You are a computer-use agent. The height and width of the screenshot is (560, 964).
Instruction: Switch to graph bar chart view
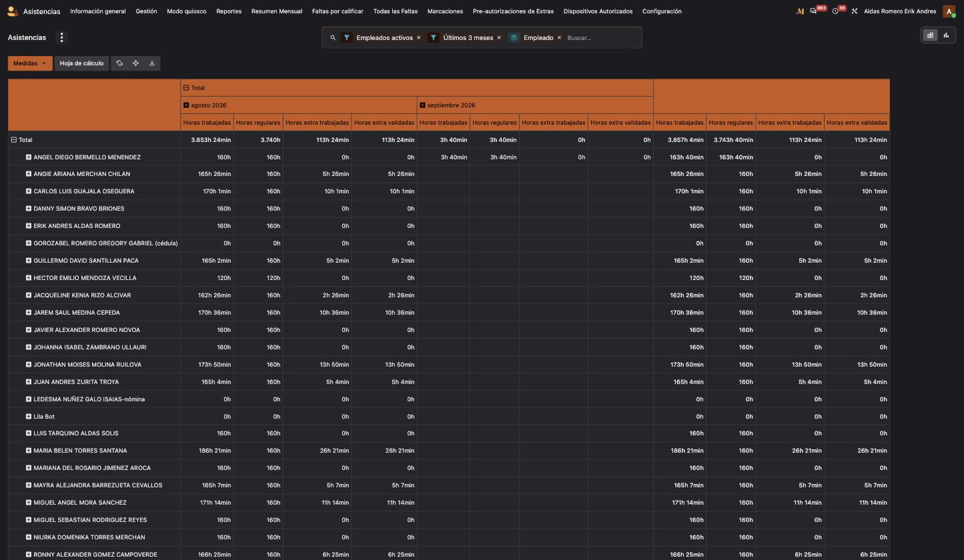[946, 35]
